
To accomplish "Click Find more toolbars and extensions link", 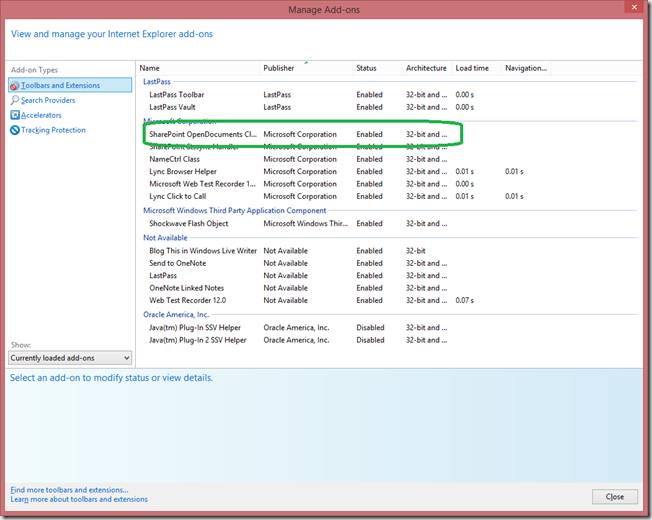I will pos(69,490).
